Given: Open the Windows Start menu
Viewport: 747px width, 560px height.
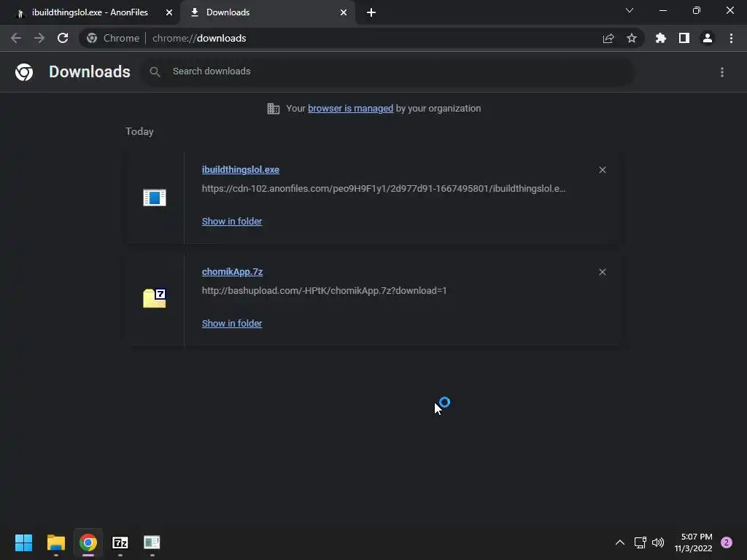Looking at the screenshot, I should [24, 542].
